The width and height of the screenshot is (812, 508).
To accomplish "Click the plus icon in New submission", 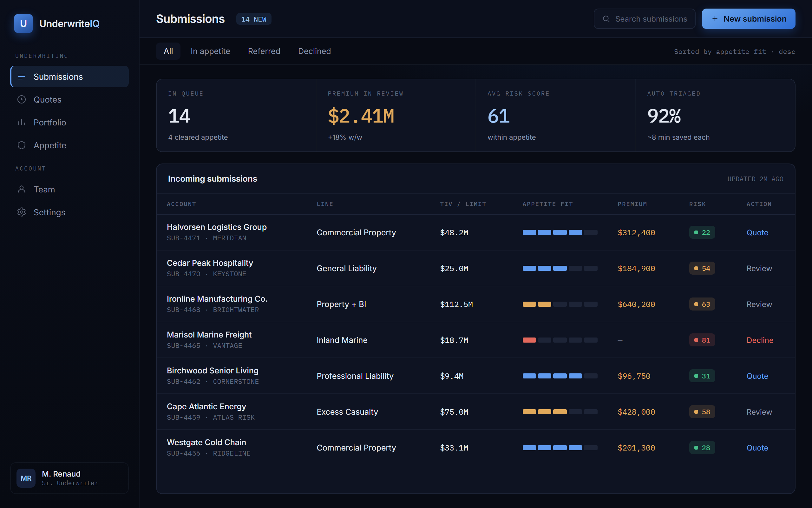I will coord(715,19).
